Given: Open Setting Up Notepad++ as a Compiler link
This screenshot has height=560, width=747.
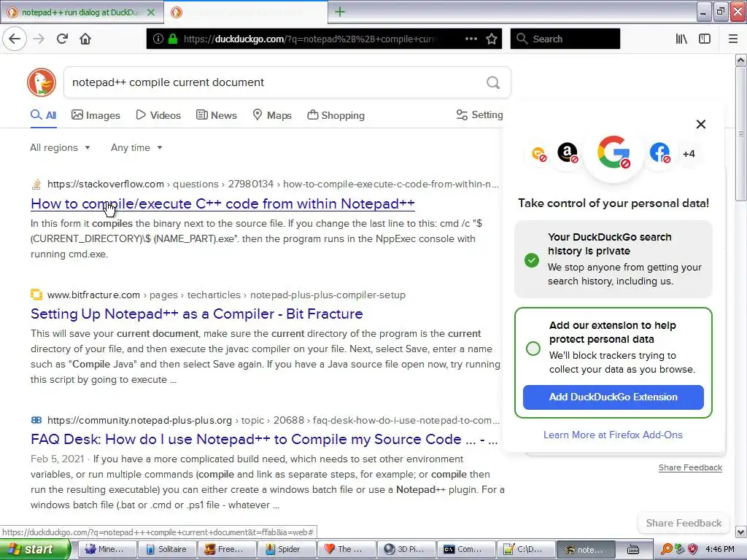Looking at the screenshot, I should pos(197,314).
